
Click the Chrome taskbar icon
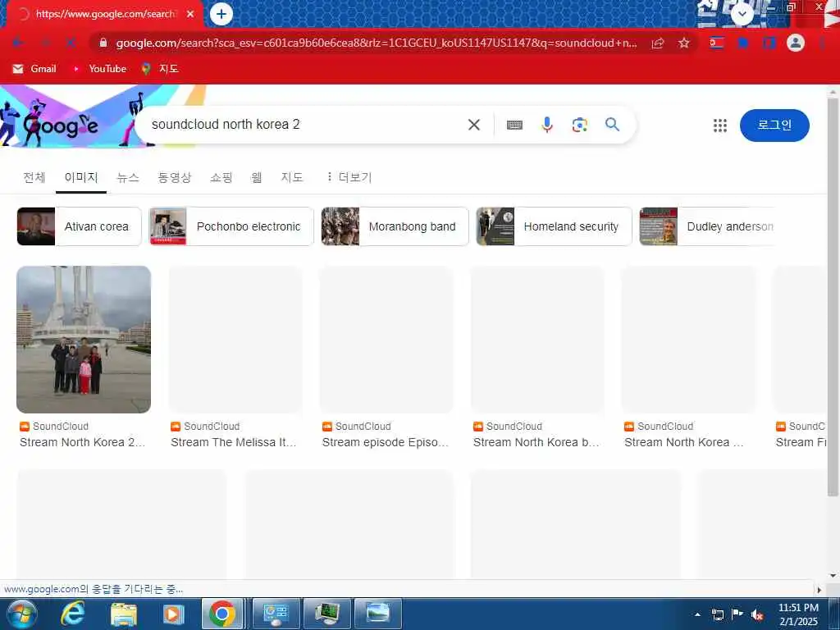pos(221,614)
